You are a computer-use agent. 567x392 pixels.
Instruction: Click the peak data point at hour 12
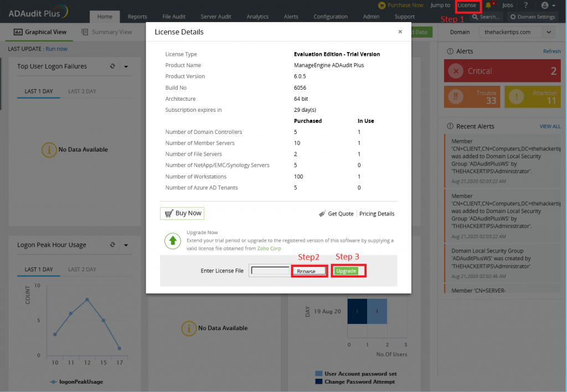click(87, 300)
